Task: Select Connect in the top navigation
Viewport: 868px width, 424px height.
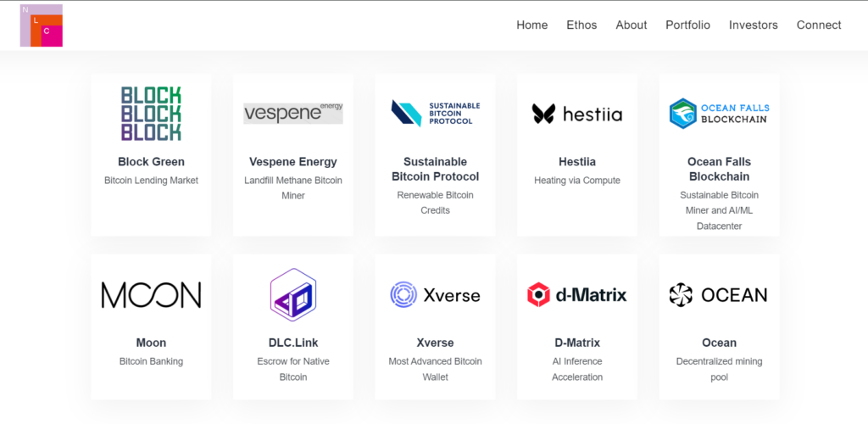Action: (819, 25)
